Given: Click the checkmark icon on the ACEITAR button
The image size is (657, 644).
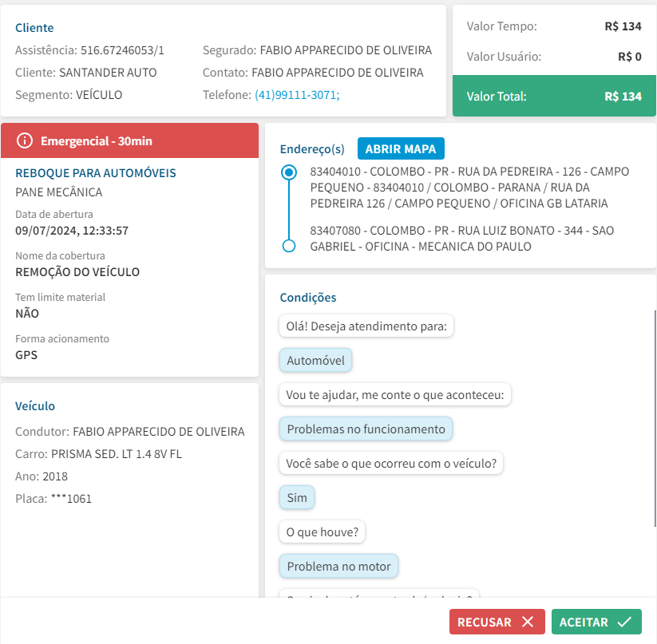Looking at the screenshot, I should point(624,622).
